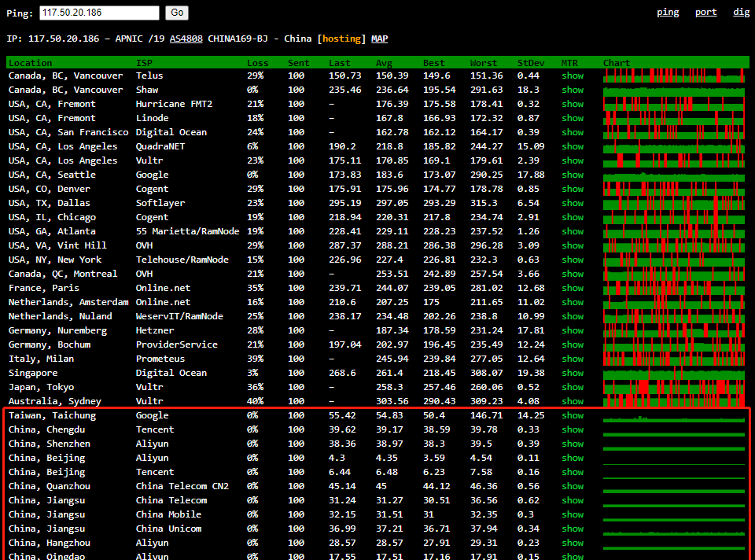Show MTR for Hetzner Nuremberg row
Viewport: 755px width, 560px height.
tap(573, 330)
